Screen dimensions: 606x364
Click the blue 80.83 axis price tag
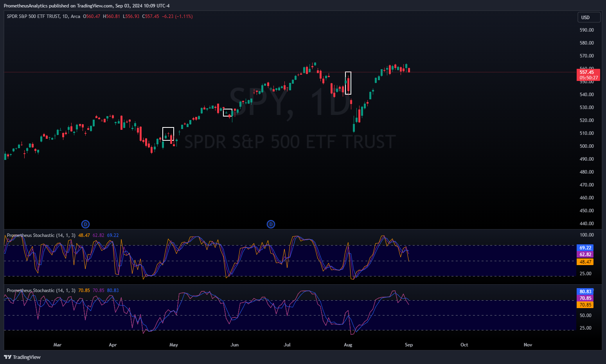(585, 292)
